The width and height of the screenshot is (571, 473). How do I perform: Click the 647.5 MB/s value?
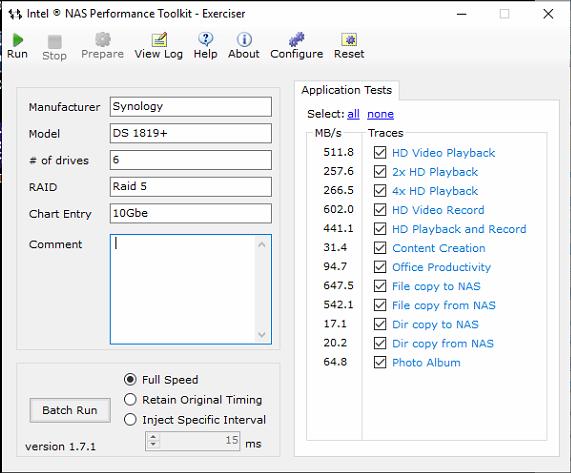[x=338, y=285]
